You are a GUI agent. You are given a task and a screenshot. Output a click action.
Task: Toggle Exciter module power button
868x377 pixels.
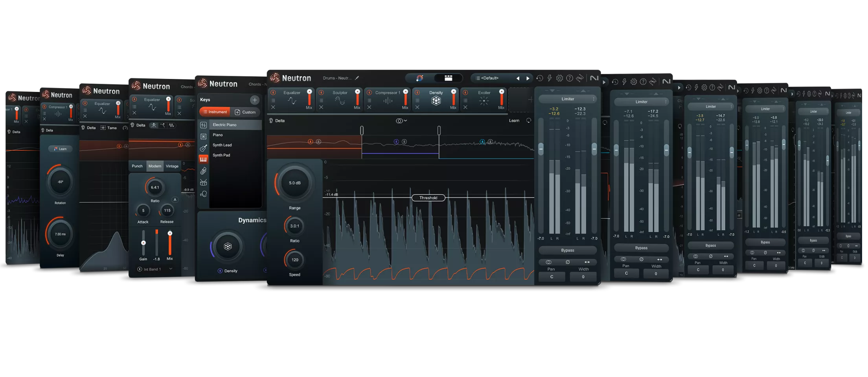point(465,93)
